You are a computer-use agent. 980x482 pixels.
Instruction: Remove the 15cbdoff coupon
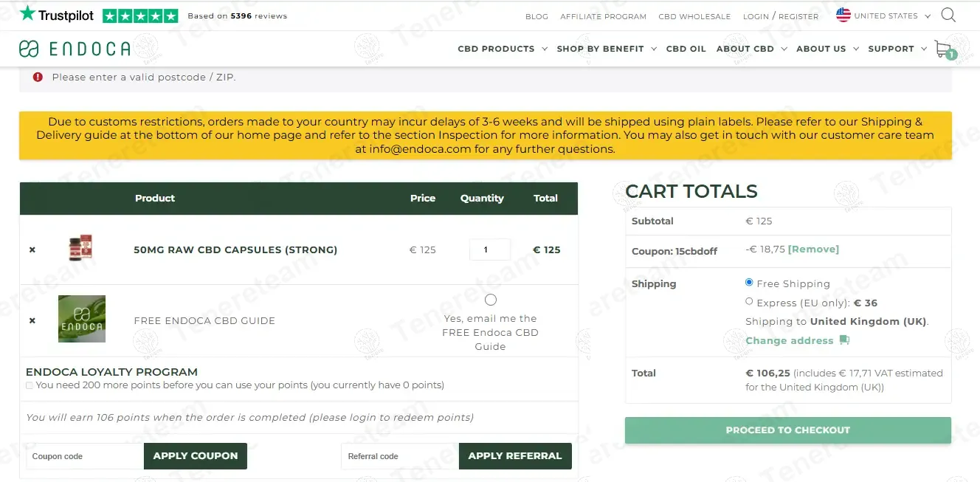813,249
